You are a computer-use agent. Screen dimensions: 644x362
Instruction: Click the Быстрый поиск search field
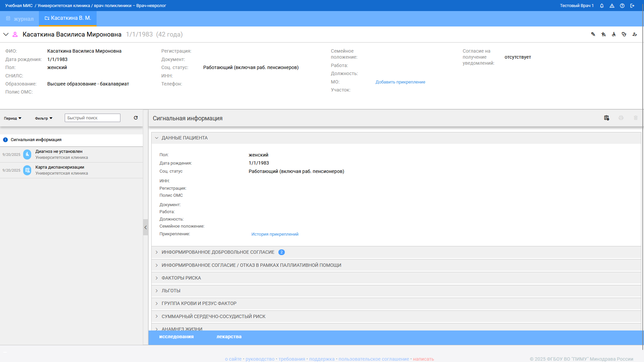[92, 118]
